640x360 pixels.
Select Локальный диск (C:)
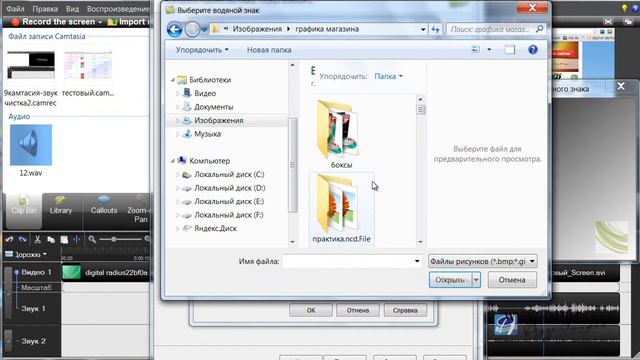[x=229, y=174]
